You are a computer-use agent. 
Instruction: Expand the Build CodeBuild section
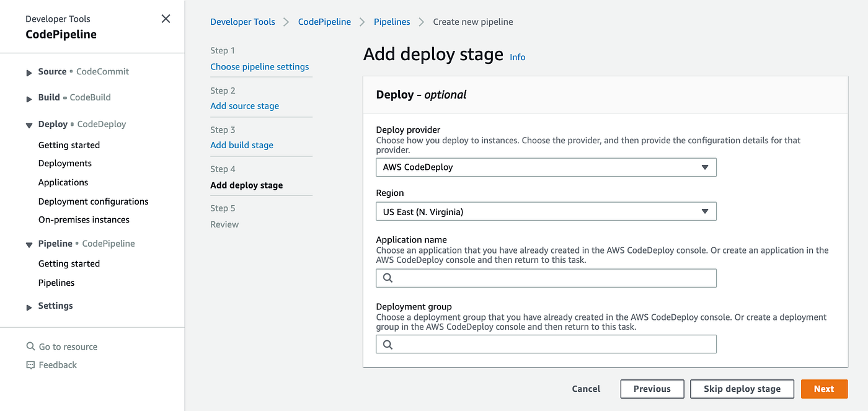(x=29, y=99)
